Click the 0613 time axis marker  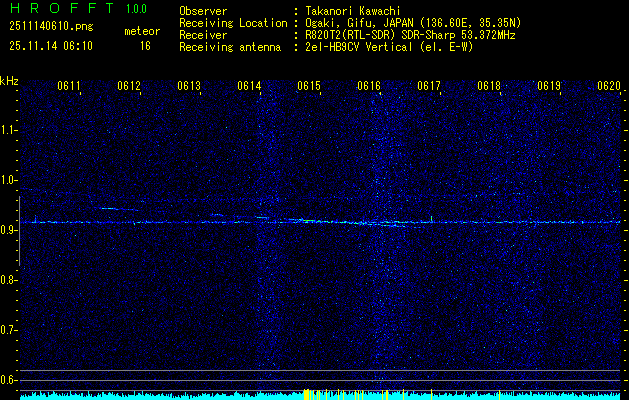tap(189, 86)
